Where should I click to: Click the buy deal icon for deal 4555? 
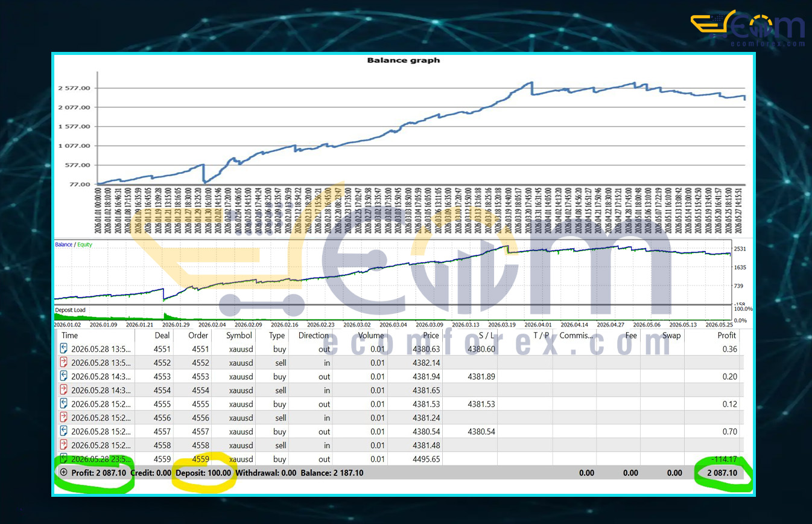click(x=64, y=404)
